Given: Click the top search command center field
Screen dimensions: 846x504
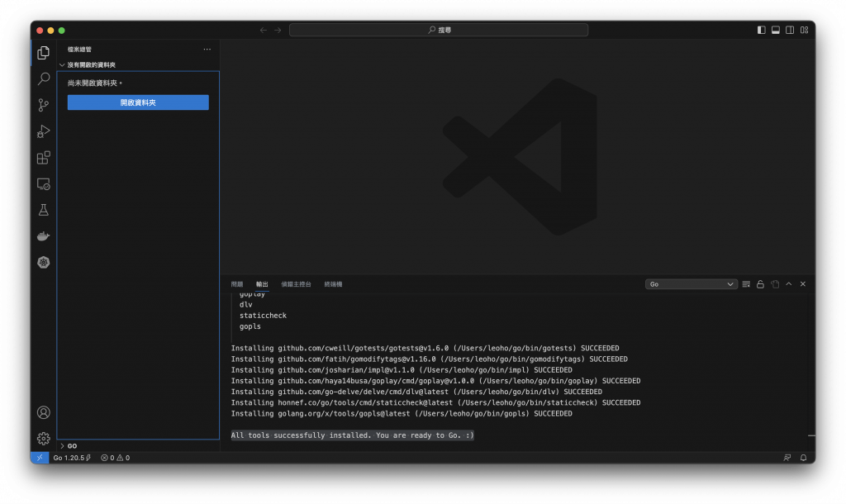Looking at the screenshot, I should (439, 31).
